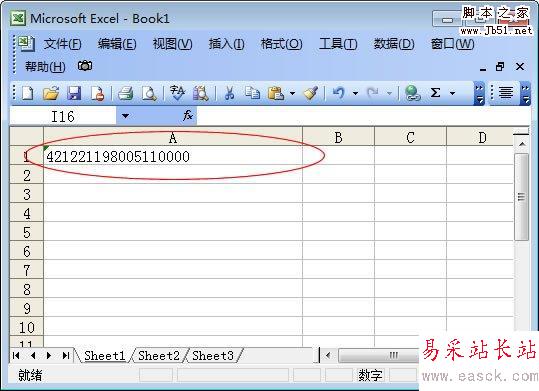Image resolution: width=539 pixels, height=391 pixels.
Task: Open the 文件(F) menu
Action: (62, 44)
